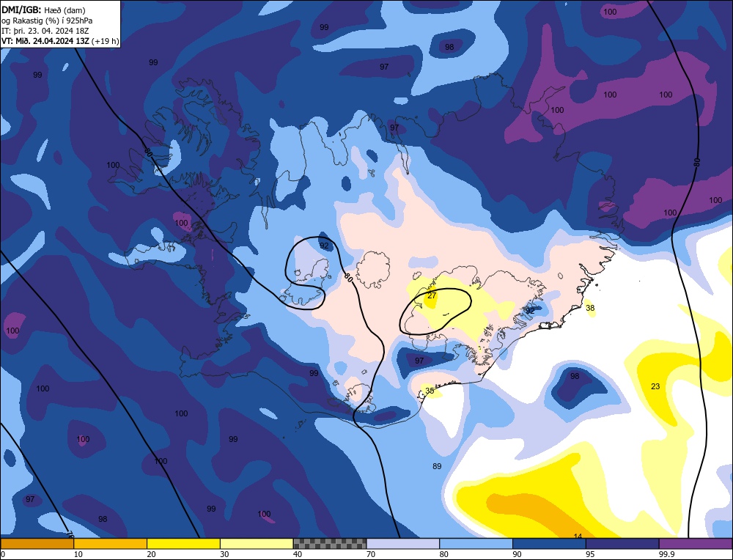Click the humidity value '35' on the map

(429, 391)
